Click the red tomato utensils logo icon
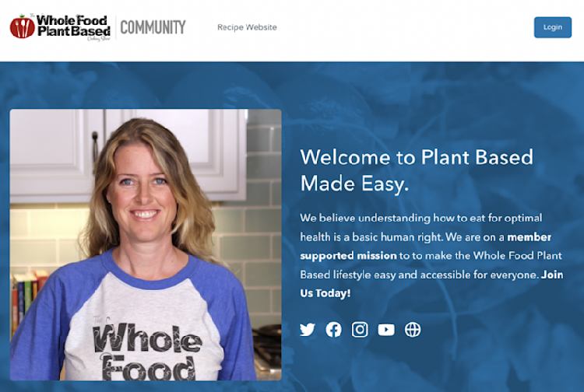This screenshot has width=584, height=392. (22, 26)
